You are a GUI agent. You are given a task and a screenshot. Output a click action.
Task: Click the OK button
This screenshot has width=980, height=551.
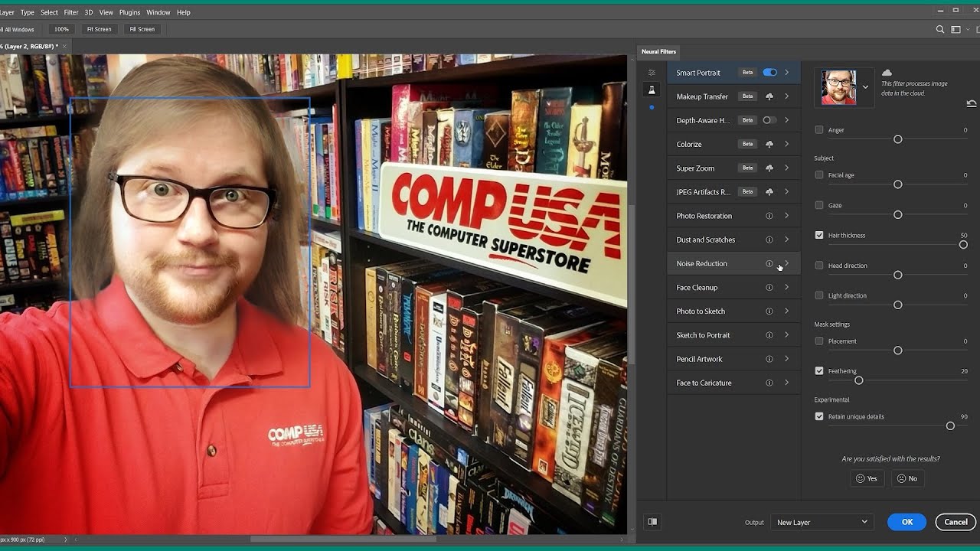(906, 522)
